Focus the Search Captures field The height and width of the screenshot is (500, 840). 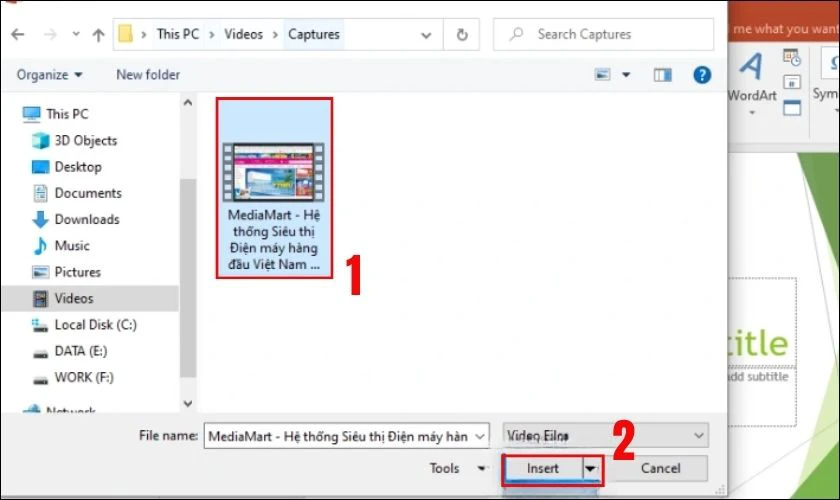604,34
